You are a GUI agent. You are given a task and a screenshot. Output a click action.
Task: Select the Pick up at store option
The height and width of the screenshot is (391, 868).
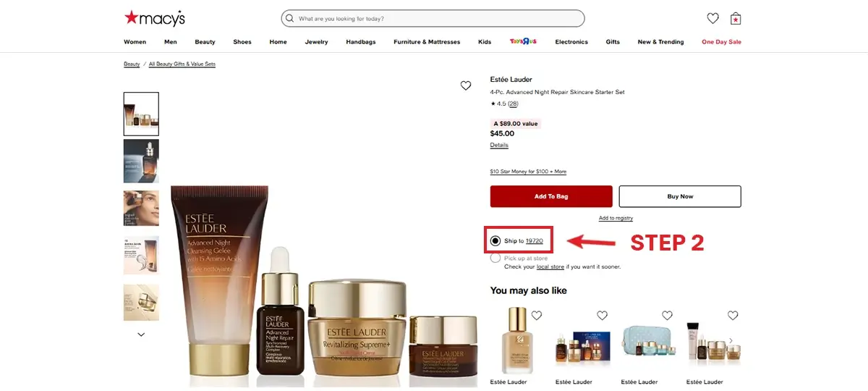pos(495,258)
